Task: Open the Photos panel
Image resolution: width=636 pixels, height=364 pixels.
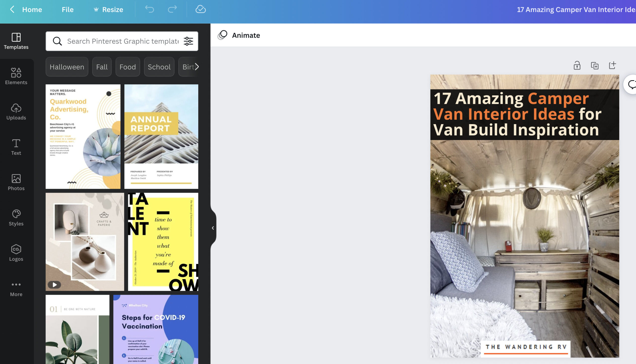Action: (x=16, y=182)
